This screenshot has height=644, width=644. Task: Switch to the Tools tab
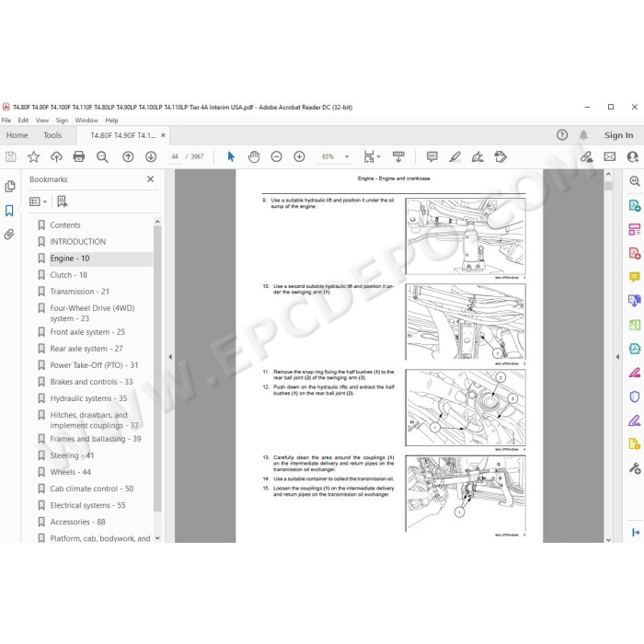click(52, 135)
